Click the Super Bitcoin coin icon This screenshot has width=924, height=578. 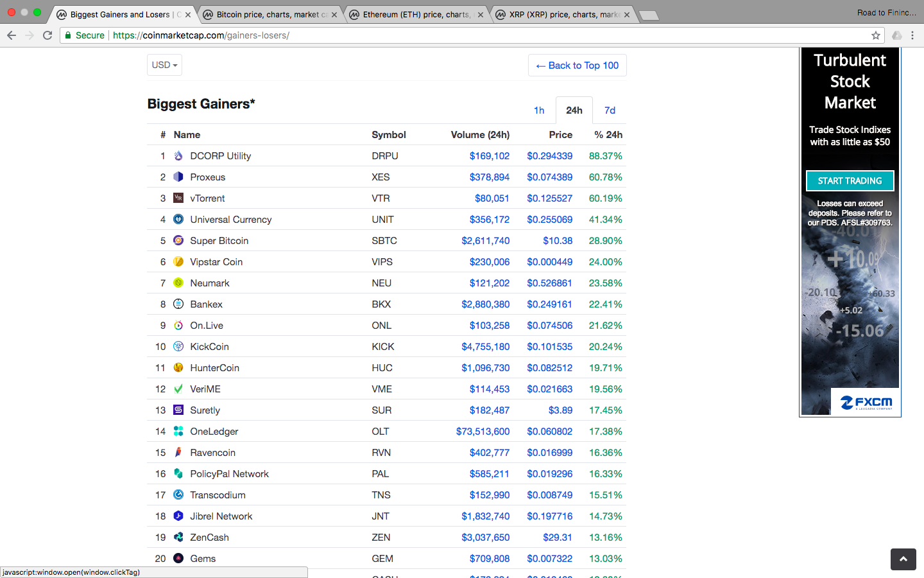coord(178,241)
